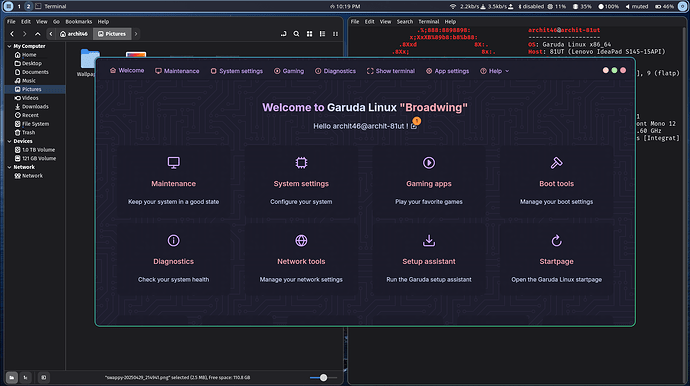Viewport: 690px width, 386px height.
Task: Open Startpage refresh icon
Action: (556, 240)
